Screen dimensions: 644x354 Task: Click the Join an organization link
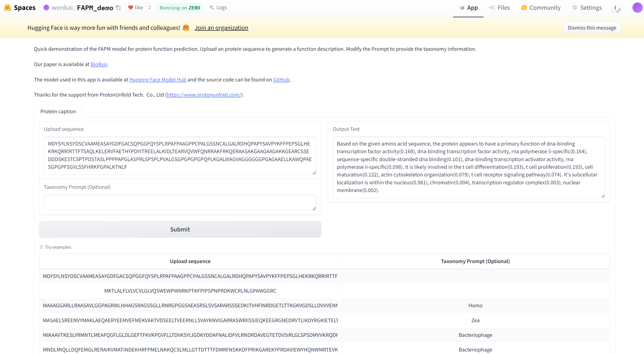(x=221, y=28)
